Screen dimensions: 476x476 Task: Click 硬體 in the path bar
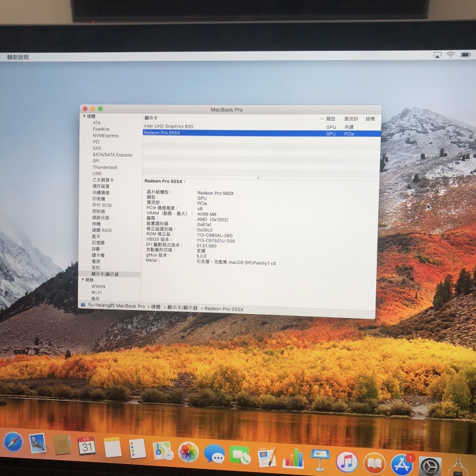pos(156,307)
